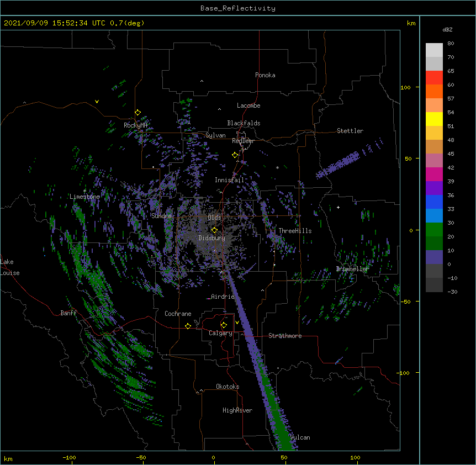The height and width of the screenshot is (465, 476).
Task: Select the slate violet 10 dBZ swatch
Action: (434, 257)
